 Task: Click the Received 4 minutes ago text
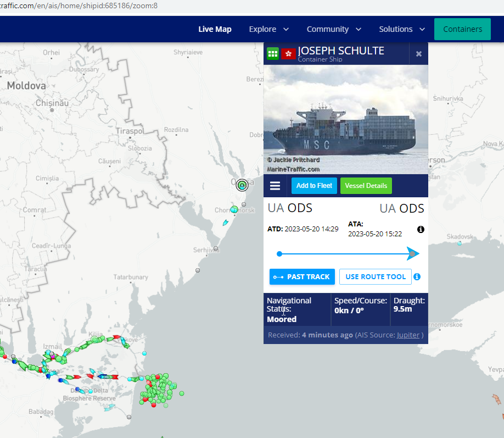(x=311, y=335)
